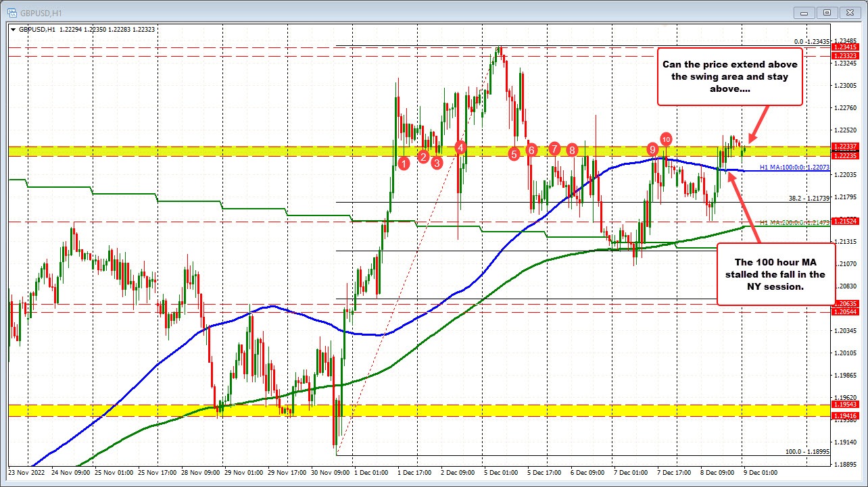Click the 1.21524 red price label
Image resolution: width=868 pixels, height=487 pixels.
click(x=845, y=221)
